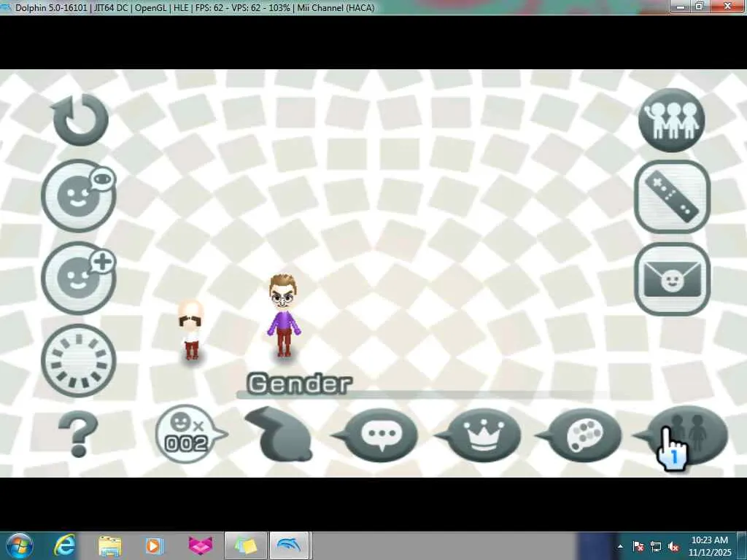Open the Wii Remote transfer button
Screen dimensions: 747x560
point(672,196)
